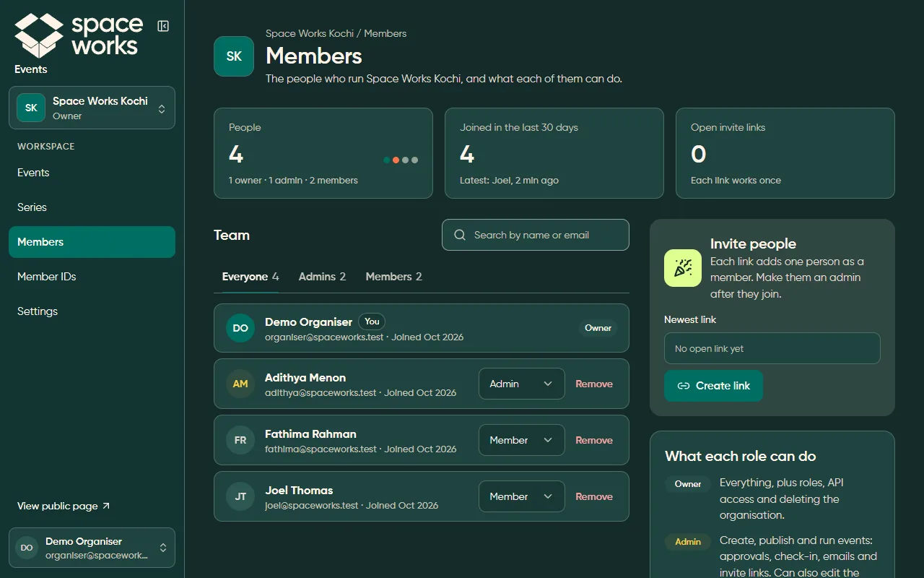Collapse the sidebar with the panel icon

pyautogui.click(x=163, y=26)
